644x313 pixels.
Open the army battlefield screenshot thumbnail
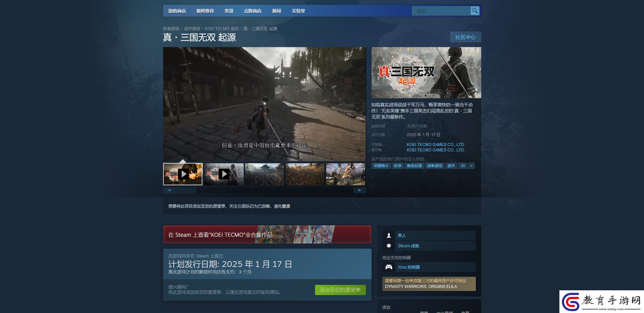pos(264,174)
